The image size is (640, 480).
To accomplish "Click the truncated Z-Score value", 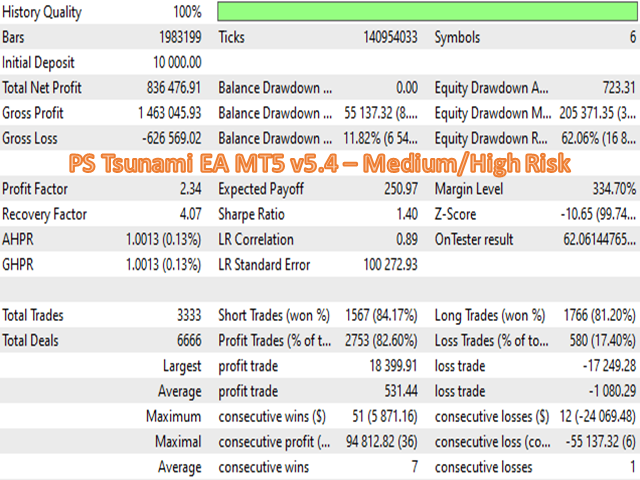I will 598,214.
